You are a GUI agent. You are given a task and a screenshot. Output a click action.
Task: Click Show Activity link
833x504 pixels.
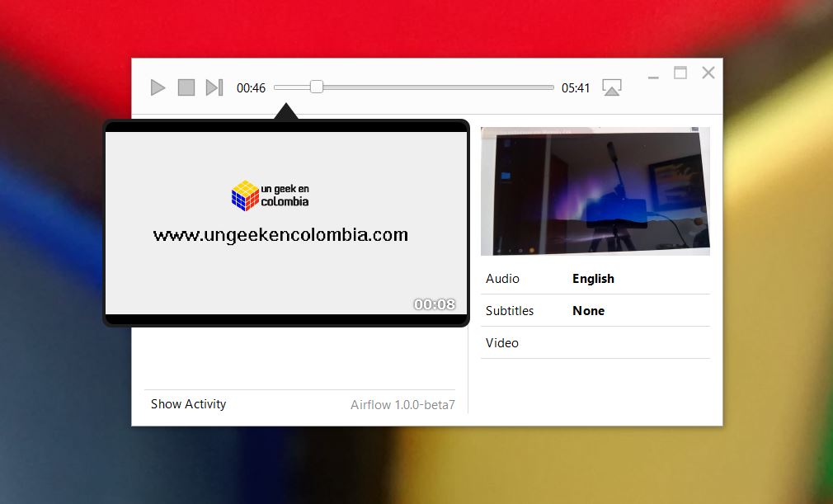pyautogui.click(x=189, y=404)
